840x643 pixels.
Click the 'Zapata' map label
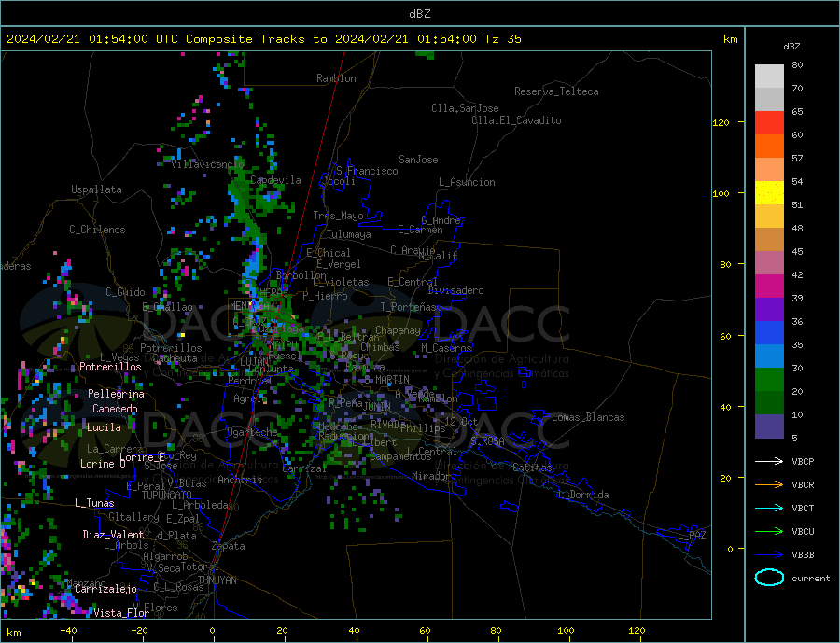tap(229, 547)
